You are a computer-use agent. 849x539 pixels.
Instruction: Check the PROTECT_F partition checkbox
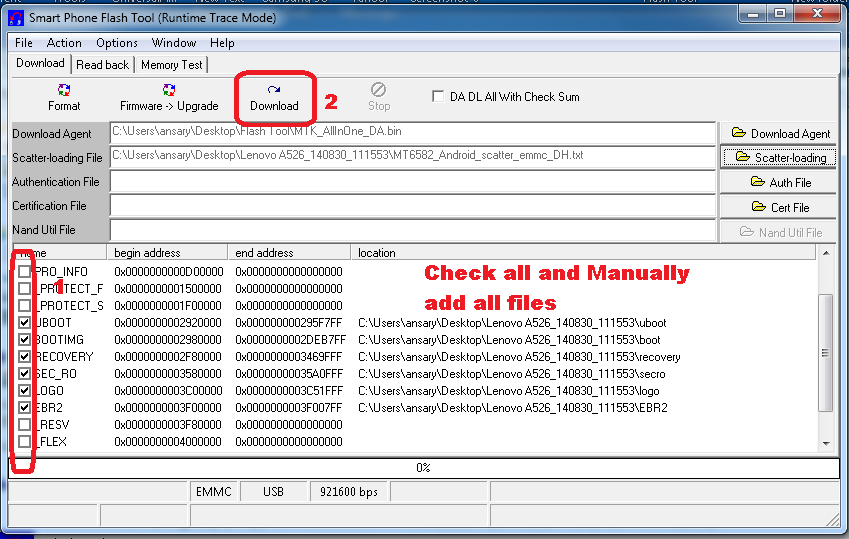(24, 288)
